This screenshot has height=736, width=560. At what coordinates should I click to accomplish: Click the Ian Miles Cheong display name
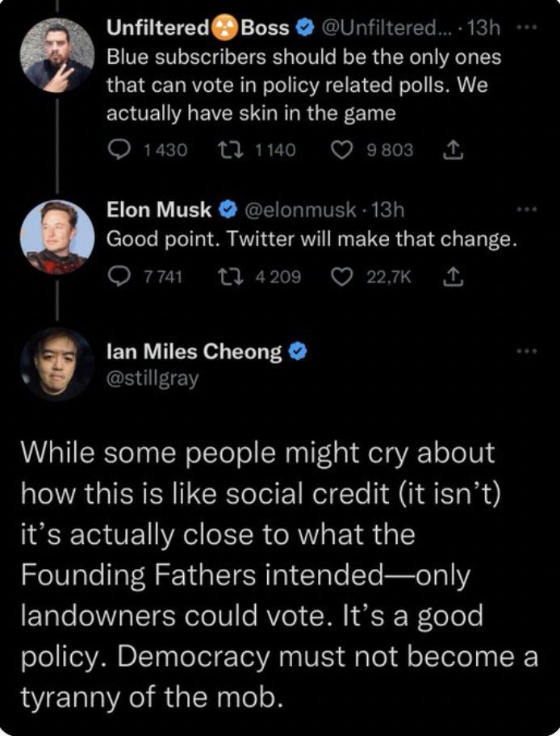tap(194, 352)
